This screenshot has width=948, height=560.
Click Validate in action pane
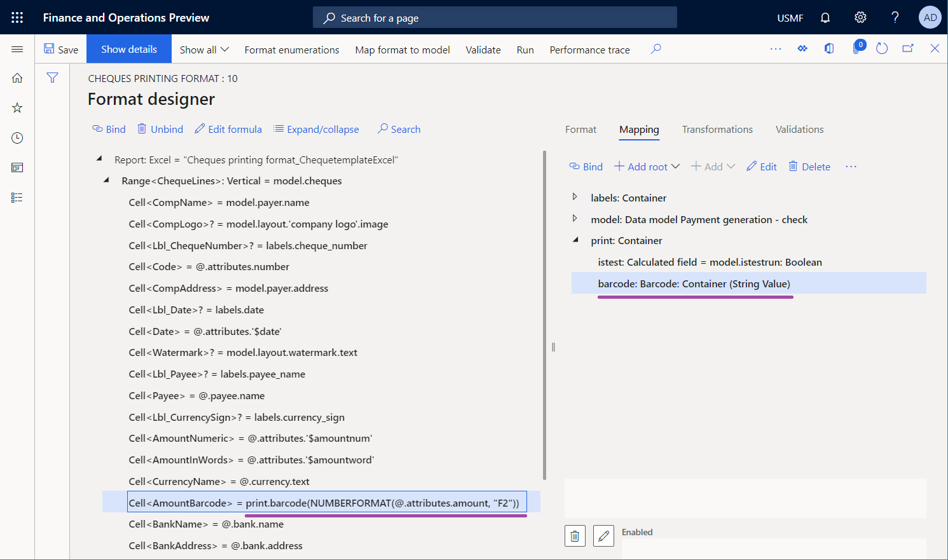[483, 50]
